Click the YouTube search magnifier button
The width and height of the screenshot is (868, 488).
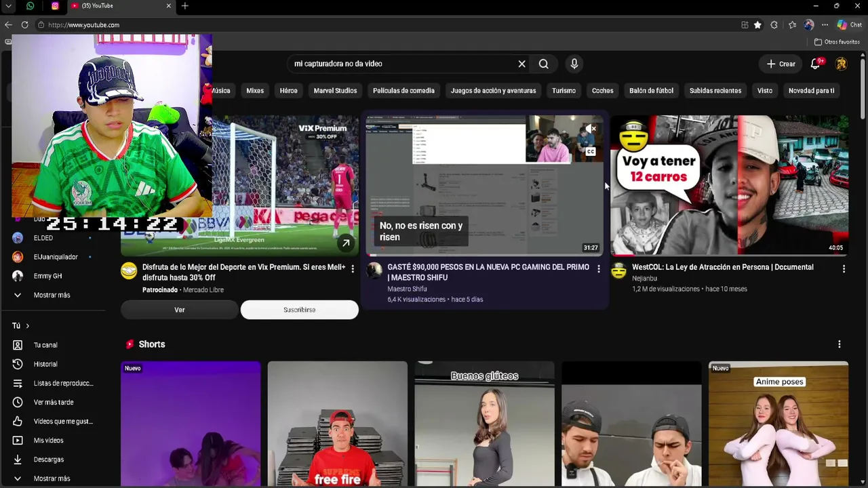tap(543, 64)
